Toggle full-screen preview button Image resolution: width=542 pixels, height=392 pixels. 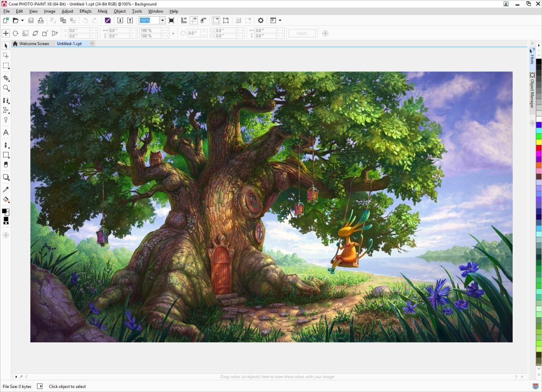click(171, 20)
